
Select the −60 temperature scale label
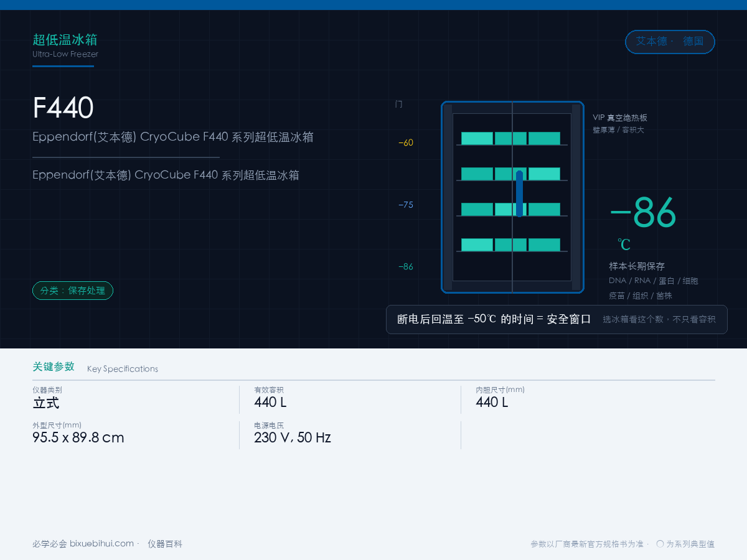coord(406,142)
